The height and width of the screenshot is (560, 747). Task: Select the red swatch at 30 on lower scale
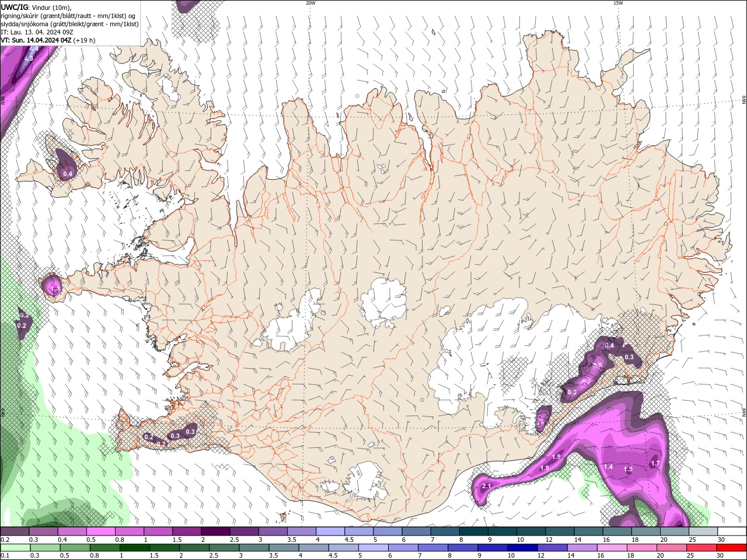pos(731,548)
